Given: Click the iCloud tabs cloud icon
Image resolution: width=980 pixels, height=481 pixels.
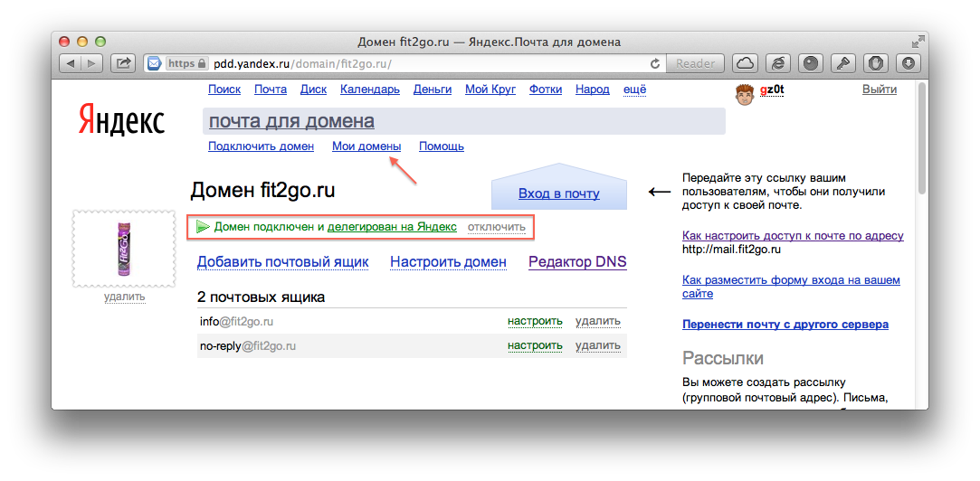Looking at the screenshot, I should tap(745, 63).
